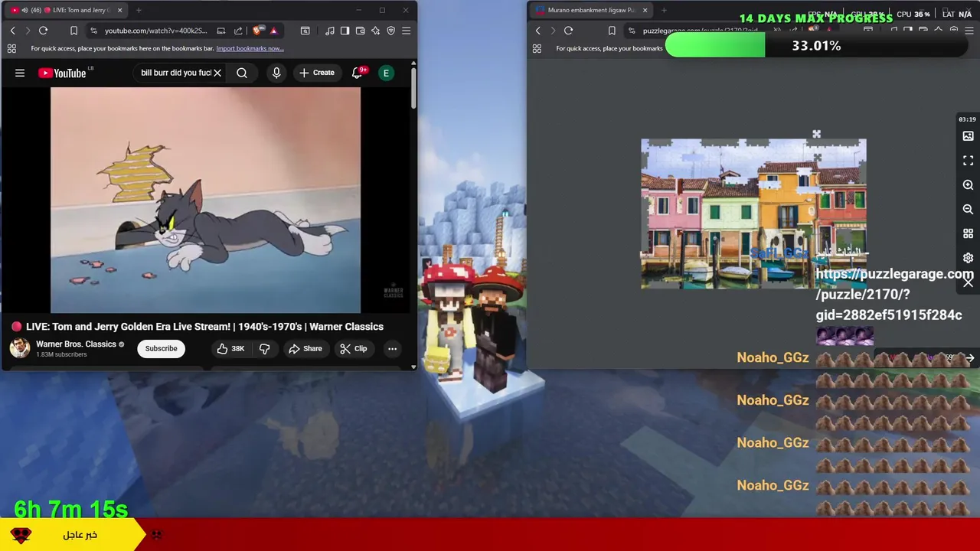Share the YouTube page from address bar
The height and width of the screenshot is (551, 980).
click(238, 31)
